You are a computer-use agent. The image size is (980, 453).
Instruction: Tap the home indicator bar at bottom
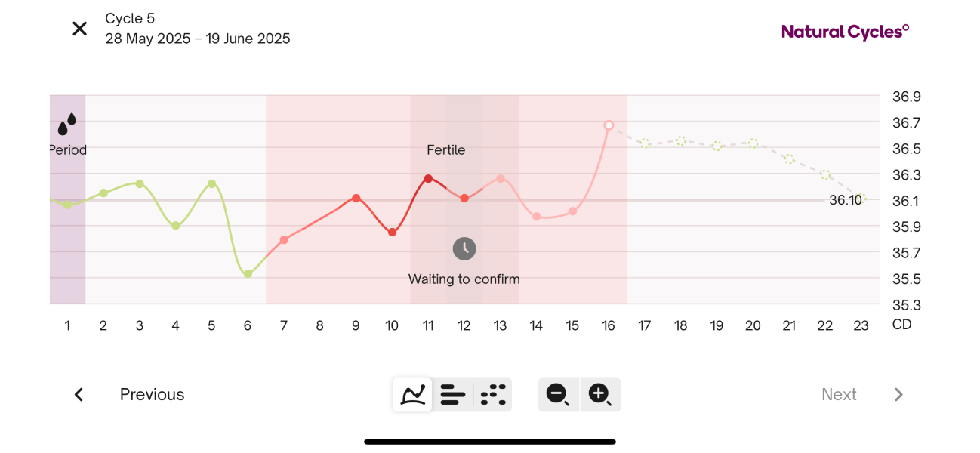click(x=490, y=440)
